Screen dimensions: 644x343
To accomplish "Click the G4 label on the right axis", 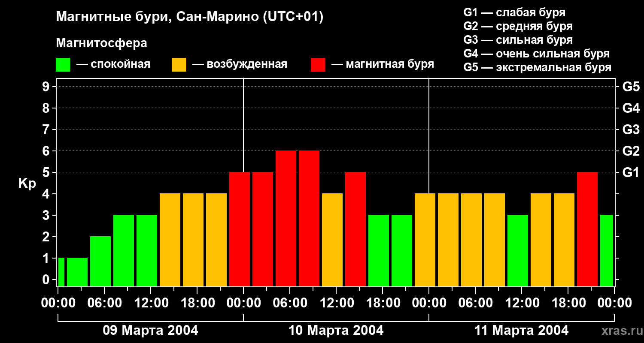I will [x=631, y=108].
